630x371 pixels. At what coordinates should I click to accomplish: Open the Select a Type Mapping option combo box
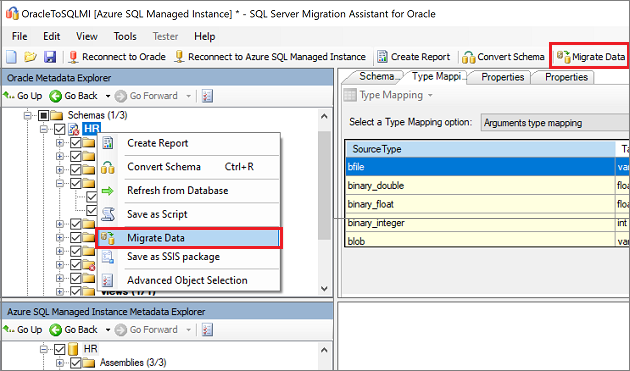coord(555,123)
